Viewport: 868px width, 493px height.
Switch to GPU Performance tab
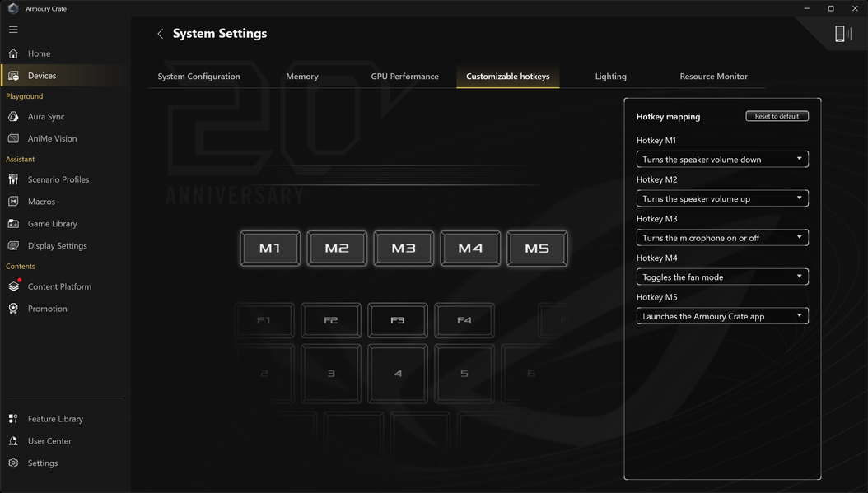(404, 77)
